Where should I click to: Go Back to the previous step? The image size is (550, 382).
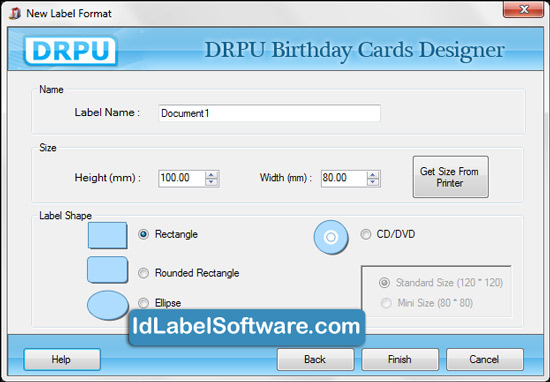315,360
